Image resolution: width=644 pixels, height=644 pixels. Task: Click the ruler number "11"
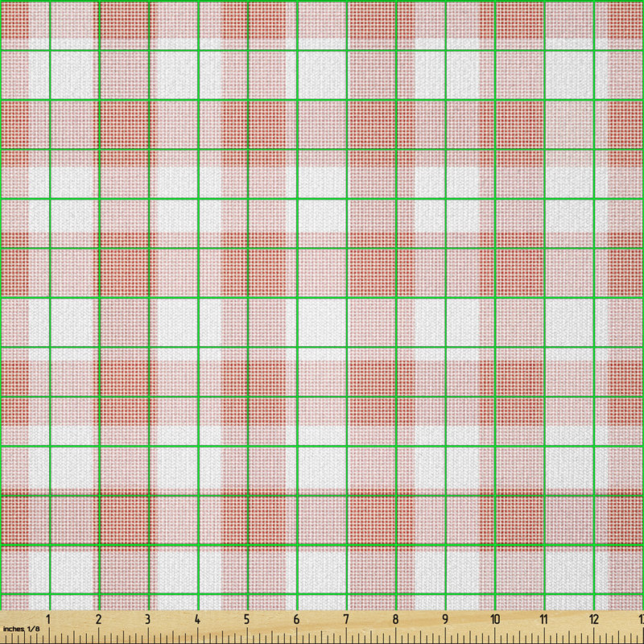pos(544,619)
